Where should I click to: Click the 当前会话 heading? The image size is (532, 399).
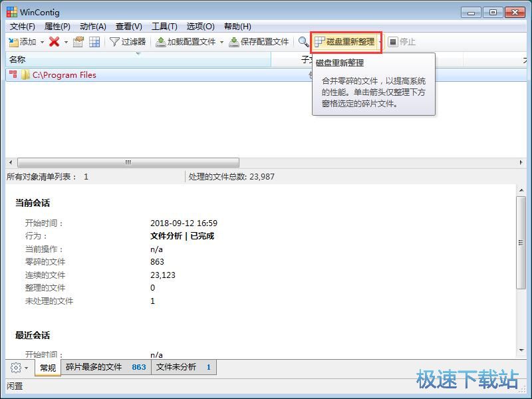pyautogui.click(x=33, y=203)
